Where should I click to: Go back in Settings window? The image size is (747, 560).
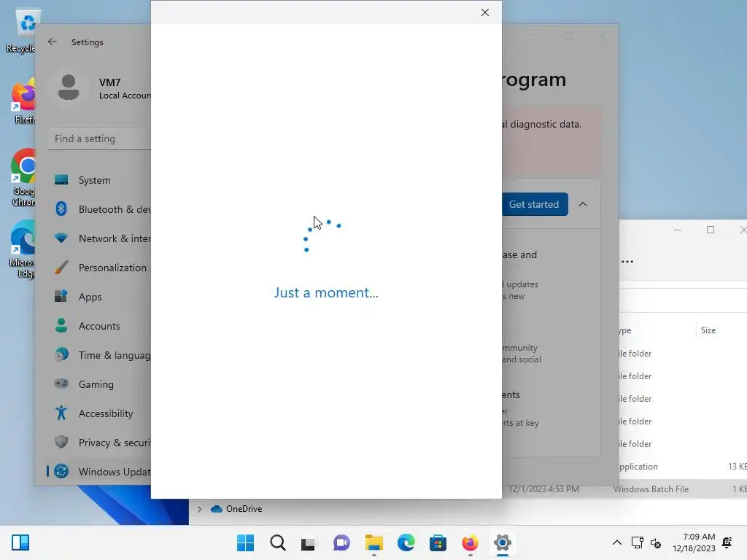pos(53,42)
